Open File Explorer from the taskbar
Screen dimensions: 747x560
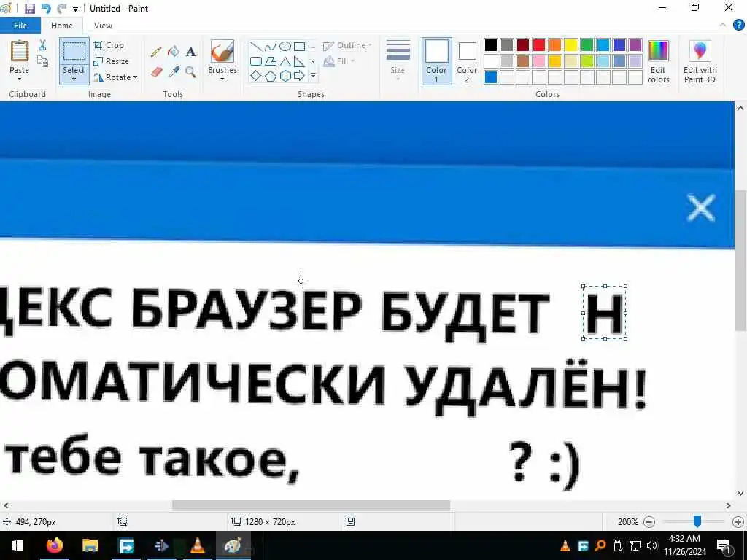pyautogui.click(x=90, y=545)
